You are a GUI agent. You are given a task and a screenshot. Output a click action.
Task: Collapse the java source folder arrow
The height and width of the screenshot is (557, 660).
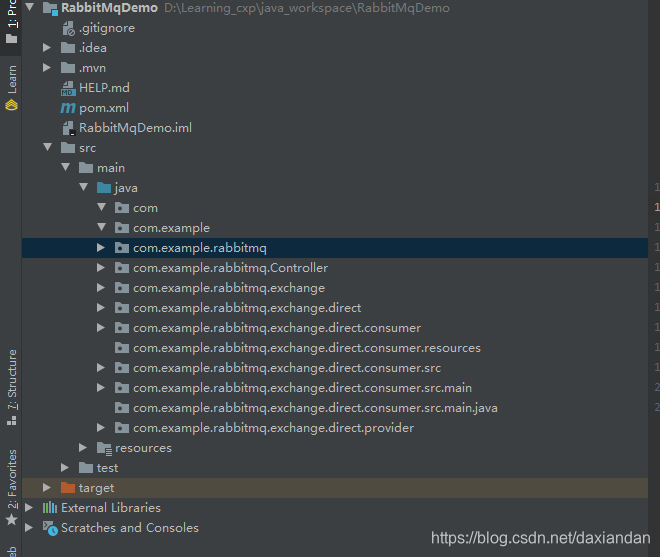(x=84, y=187)
